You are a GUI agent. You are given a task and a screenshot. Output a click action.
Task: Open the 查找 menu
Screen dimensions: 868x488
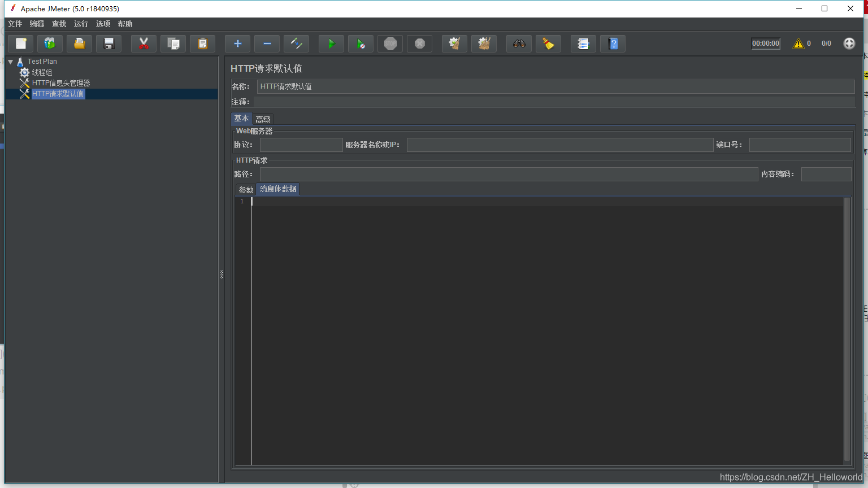click(59, 24)
